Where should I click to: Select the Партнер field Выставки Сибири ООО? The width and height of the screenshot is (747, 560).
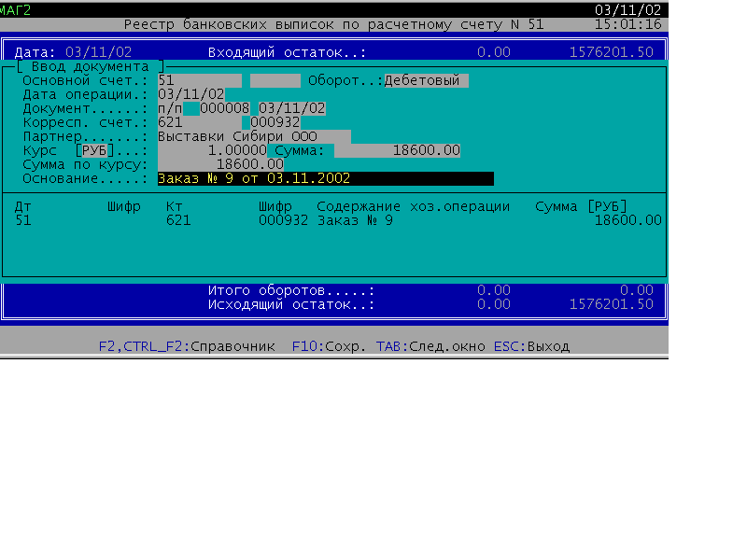tap(254, 136)
